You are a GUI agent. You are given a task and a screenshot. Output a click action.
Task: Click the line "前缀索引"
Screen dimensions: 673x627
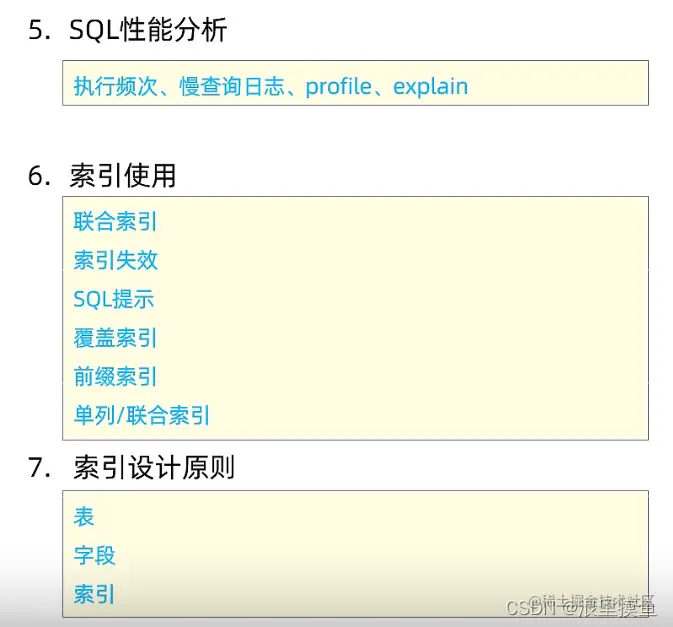coord(115,376)
